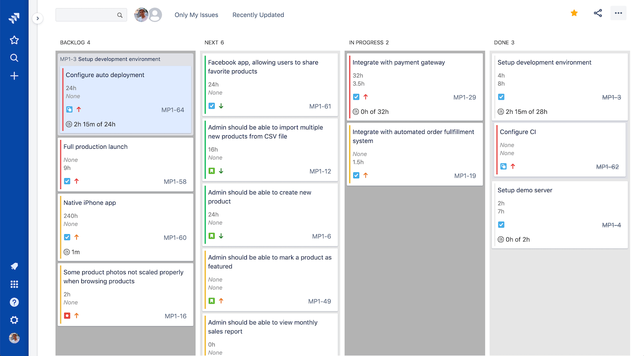The width and height of the screenshot is (644, 356).
Task: Open the MP1-29 issue key link
Action: (x=465, y=97)
